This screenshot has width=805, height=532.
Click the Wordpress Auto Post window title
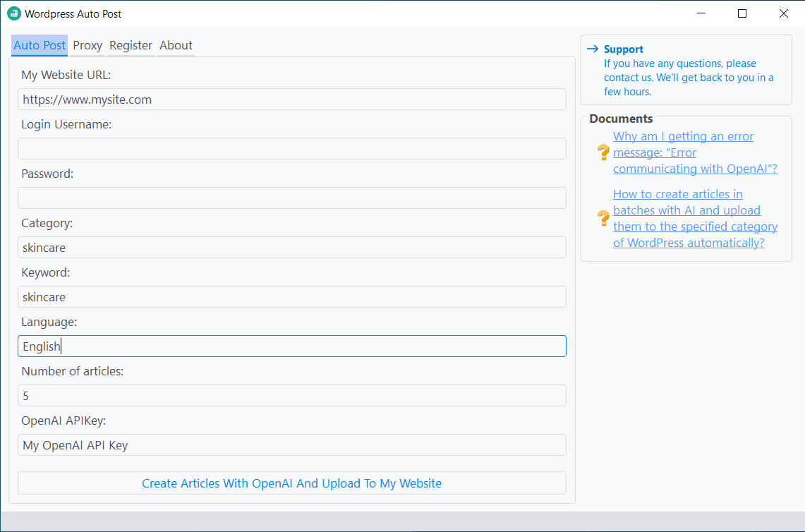click(73, 14)
